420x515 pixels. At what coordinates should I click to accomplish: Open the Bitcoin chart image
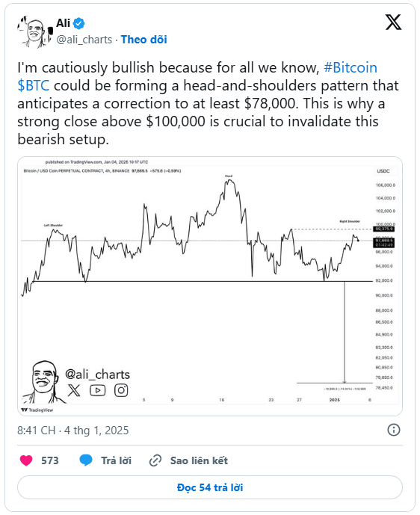210,286
